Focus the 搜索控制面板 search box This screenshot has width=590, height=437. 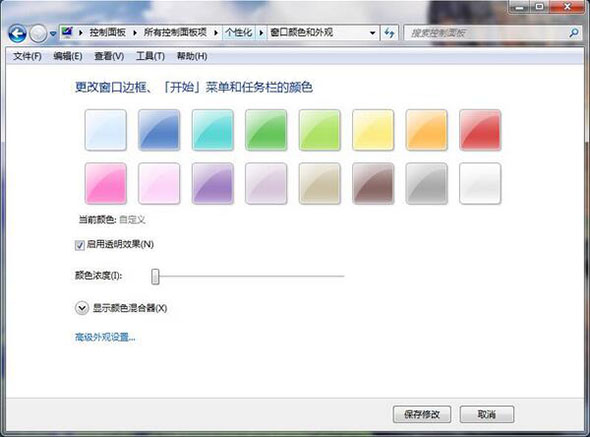pyautogui.click(x=485, y=33)
